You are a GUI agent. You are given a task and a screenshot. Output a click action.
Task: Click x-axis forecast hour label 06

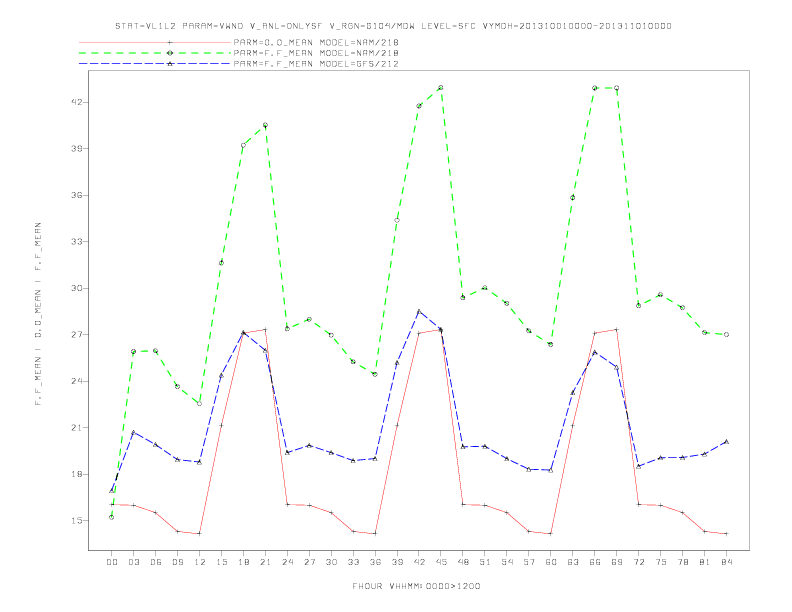[x=156, y=562]
